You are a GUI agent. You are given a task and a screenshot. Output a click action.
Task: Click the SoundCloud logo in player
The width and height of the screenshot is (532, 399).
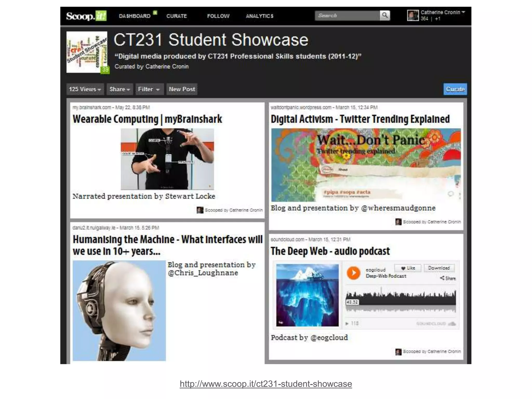(436, 324)
